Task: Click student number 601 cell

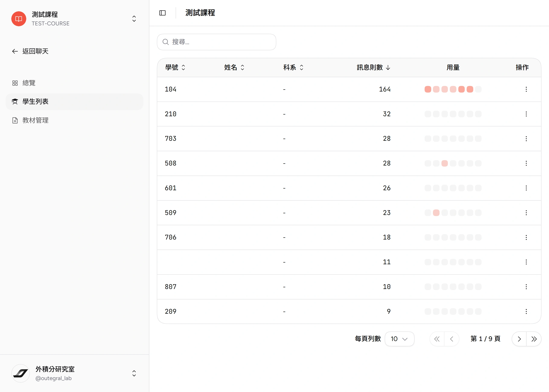Action: click(170, 188)
